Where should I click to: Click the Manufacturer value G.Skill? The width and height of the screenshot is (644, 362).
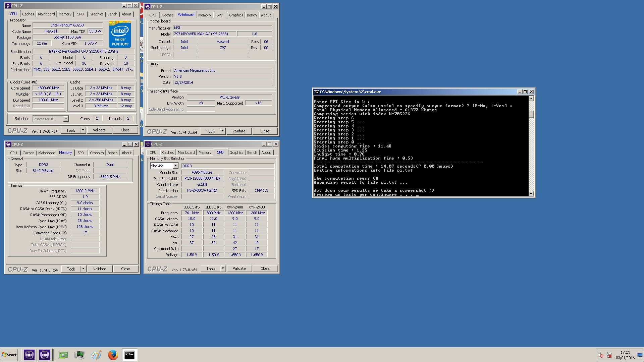coord(202,184)
